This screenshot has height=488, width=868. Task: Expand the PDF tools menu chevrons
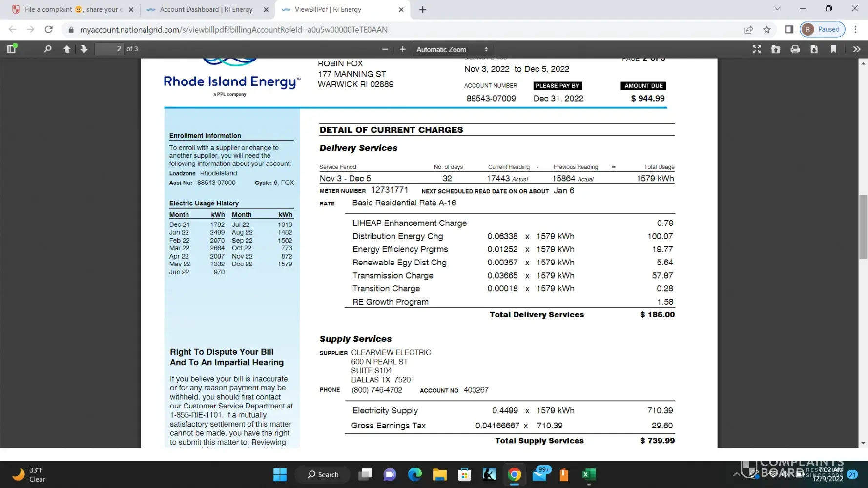[856, 49]
